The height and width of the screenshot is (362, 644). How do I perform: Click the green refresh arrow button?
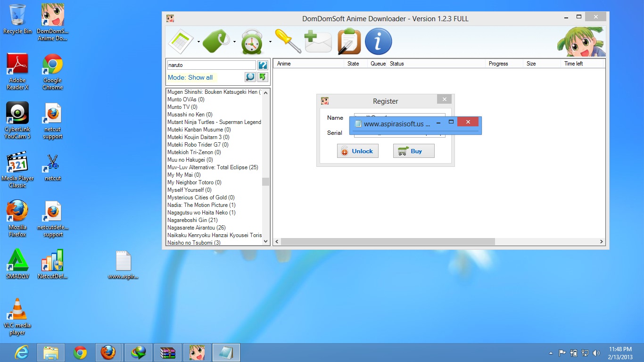click(x=263, y=77)
